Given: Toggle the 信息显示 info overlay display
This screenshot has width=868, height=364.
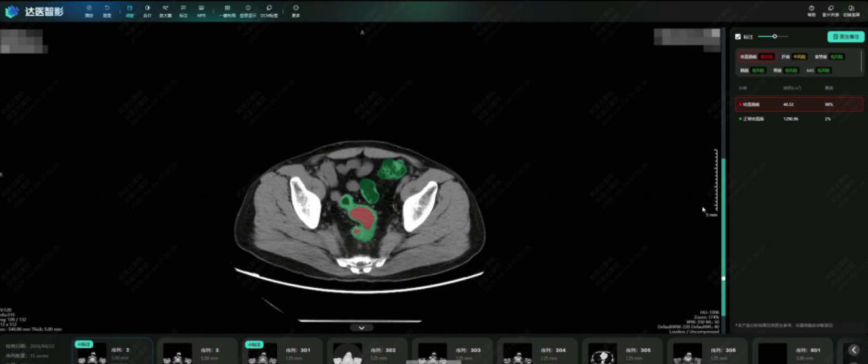Looking at the screenshot, I should [248, 11].
